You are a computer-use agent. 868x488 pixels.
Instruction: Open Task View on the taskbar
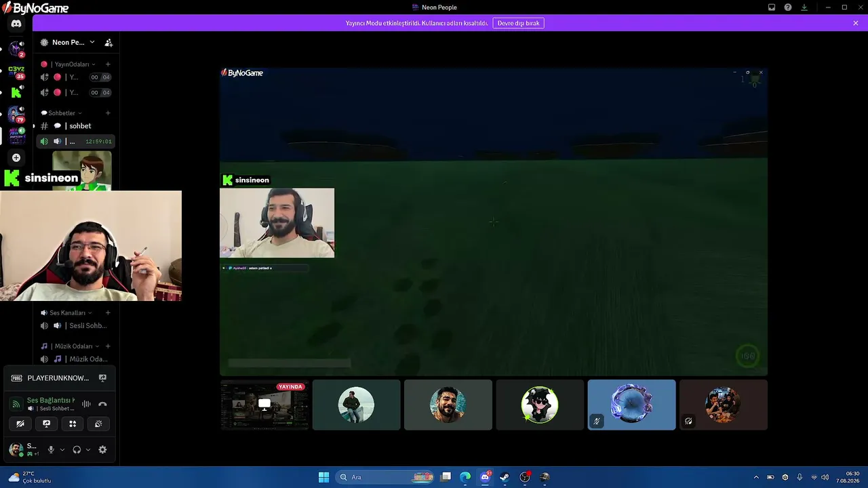click(x=446, y=477)
